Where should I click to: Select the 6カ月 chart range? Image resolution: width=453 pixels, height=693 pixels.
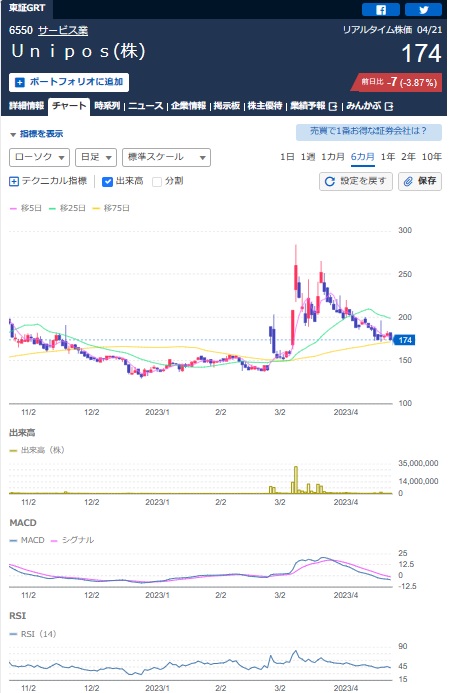(x=363, y=157)
